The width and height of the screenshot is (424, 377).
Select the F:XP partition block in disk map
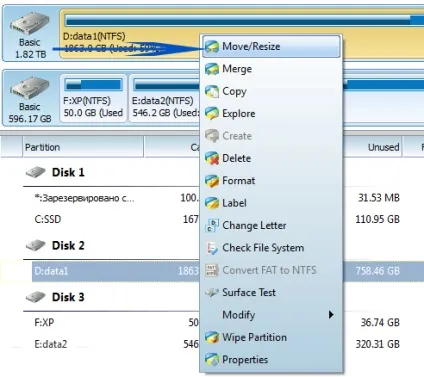[93, 98]
